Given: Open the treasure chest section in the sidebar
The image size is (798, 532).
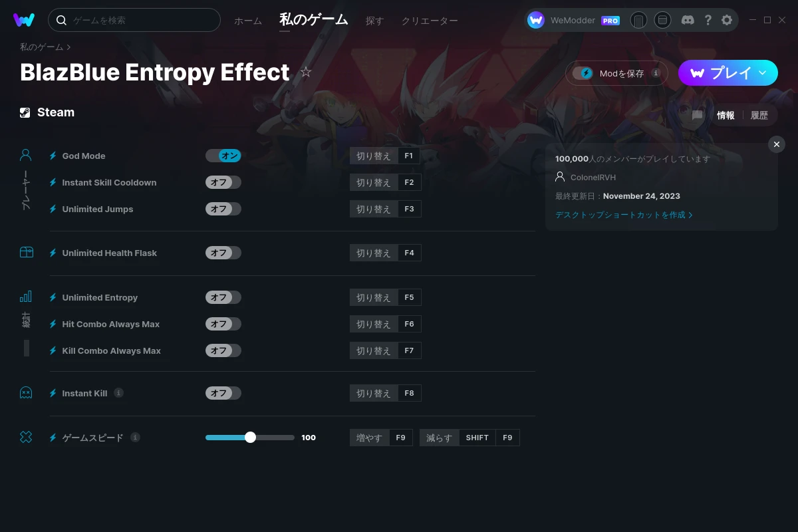Looking at the screenshot, I should pyautogui.click(x=25, y=252).
